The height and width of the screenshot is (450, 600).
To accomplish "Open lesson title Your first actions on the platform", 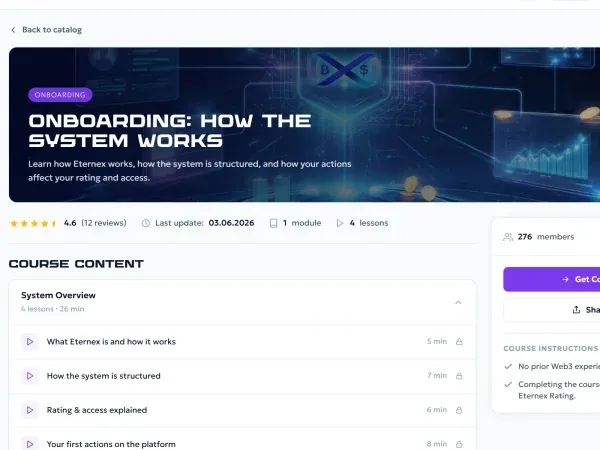I will [111, 444].
